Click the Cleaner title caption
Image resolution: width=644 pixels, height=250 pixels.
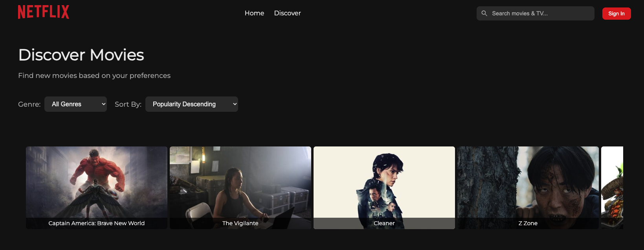coord(384,223)
